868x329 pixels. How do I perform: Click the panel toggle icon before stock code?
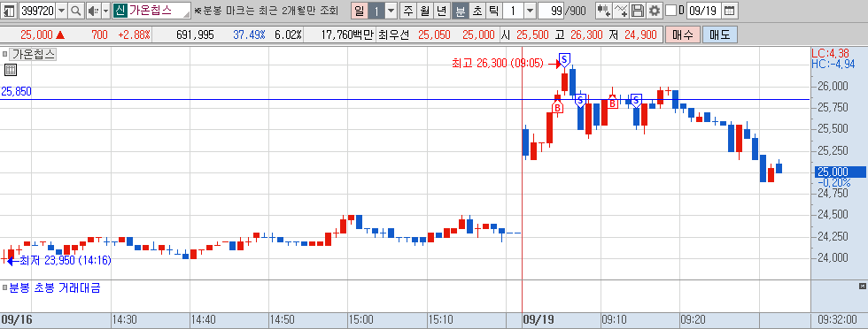10,10
